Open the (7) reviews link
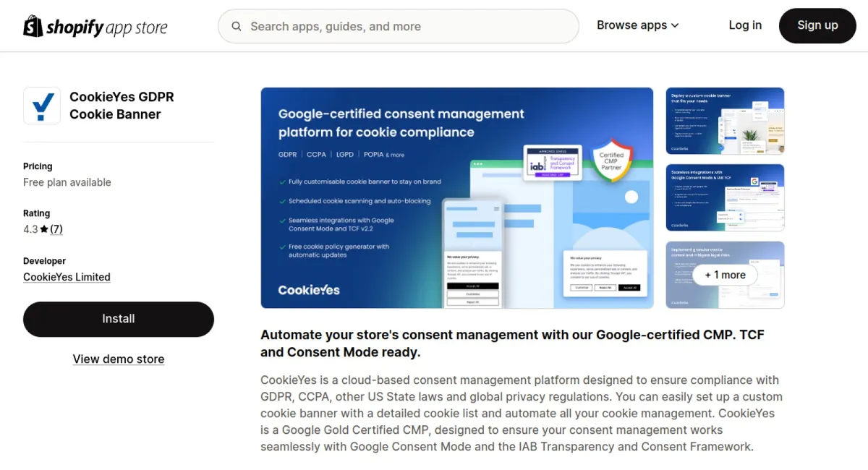This screenshot has width=868, height=470. point(56,228)
